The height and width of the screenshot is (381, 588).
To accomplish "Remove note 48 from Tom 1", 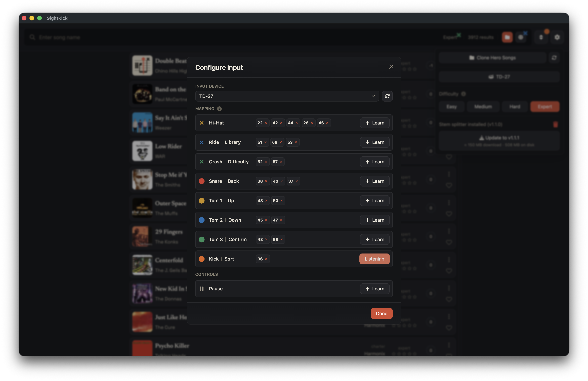I will point(266,201).
